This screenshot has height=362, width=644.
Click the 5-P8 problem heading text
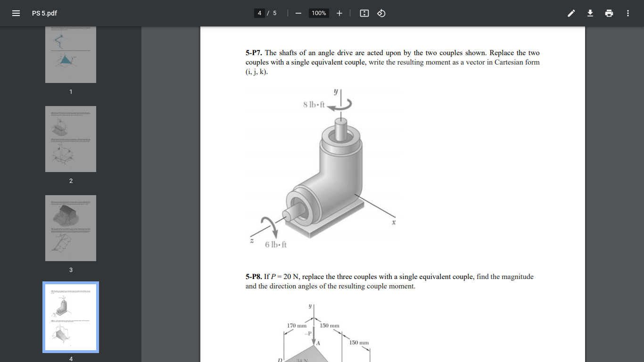click(x=254, y=277)
